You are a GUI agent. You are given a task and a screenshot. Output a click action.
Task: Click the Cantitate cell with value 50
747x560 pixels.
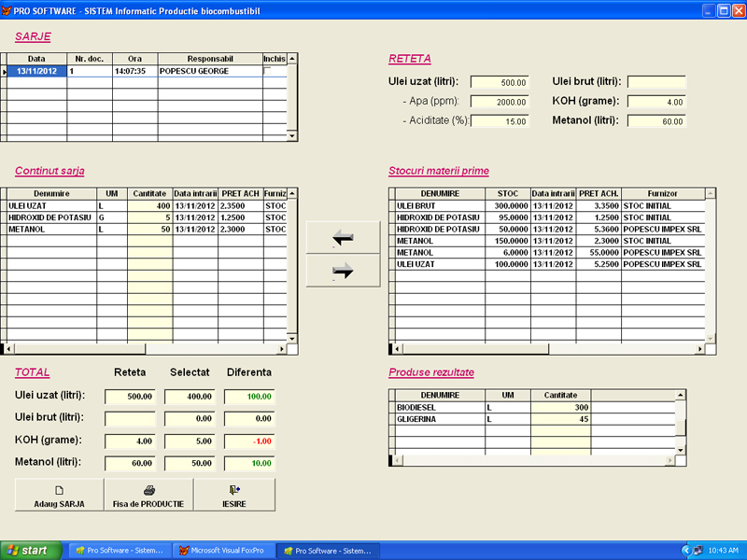pos(149,229)
